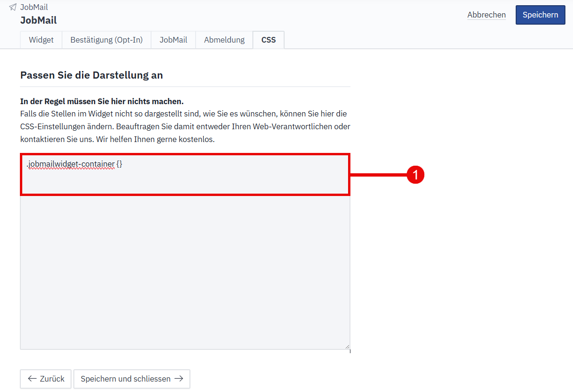Switch to the Abmeldung tab
The height and width of the screenshot is (392, 573).
(x=224, y=40)
